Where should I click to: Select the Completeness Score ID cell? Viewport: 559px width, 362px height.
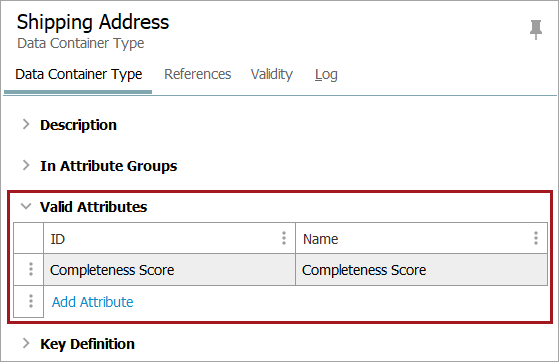point(169,270)
